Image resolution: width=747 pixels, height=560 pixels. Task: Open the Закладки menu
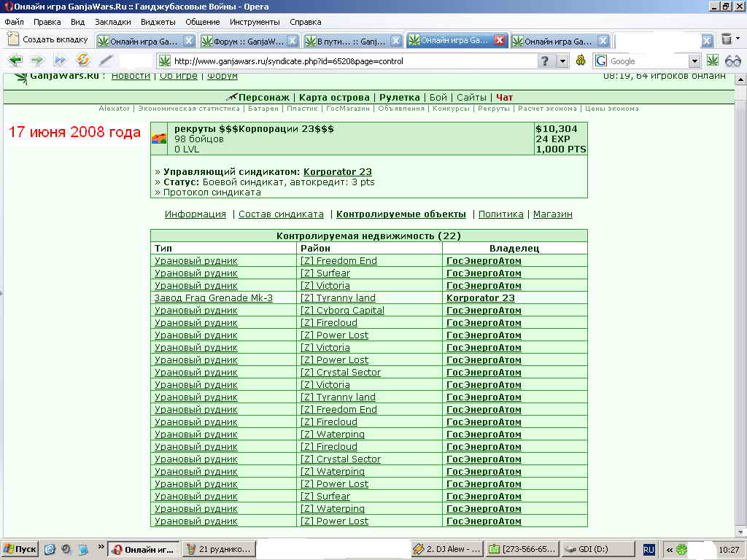[113, 22]
